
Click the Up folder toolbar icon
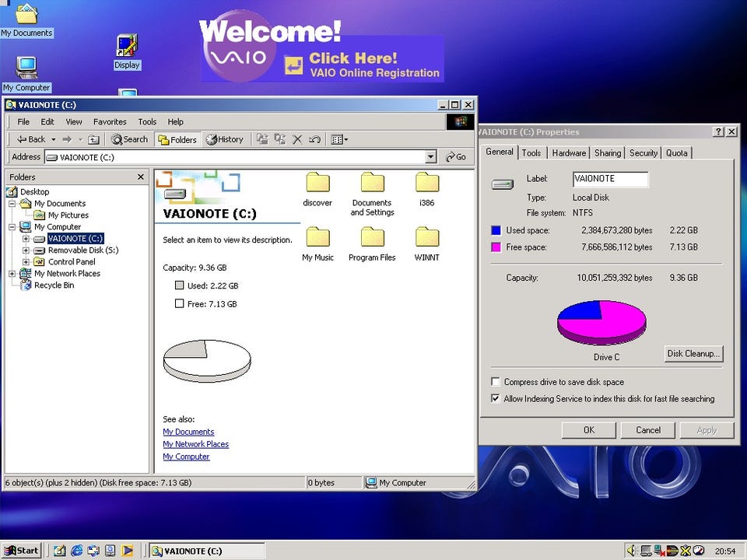coord(94,139)
